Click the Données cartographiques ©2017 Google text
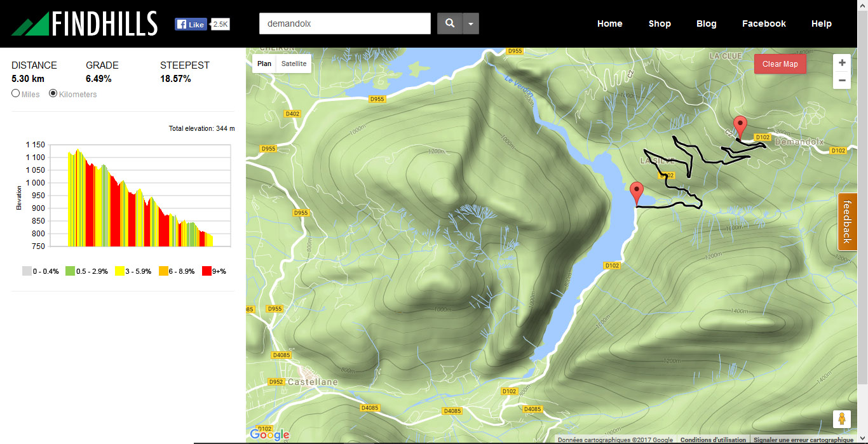Viewport: 868px width, 444px height. 615,440
